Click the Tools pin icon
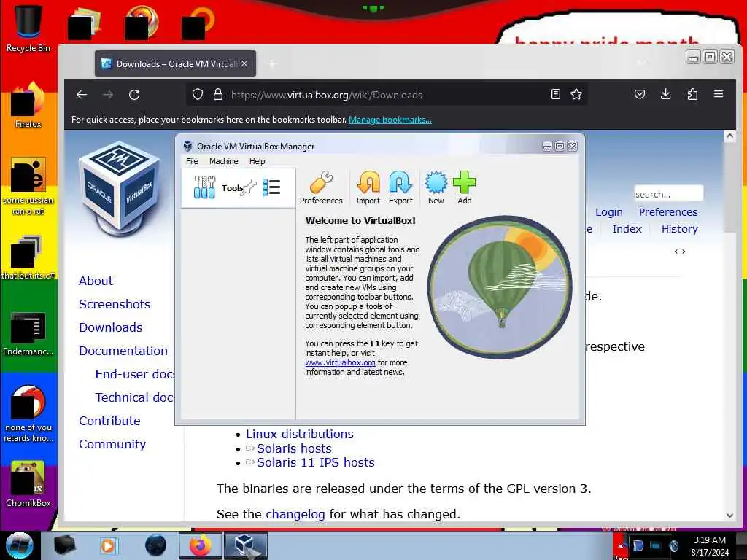 point(249,187)
